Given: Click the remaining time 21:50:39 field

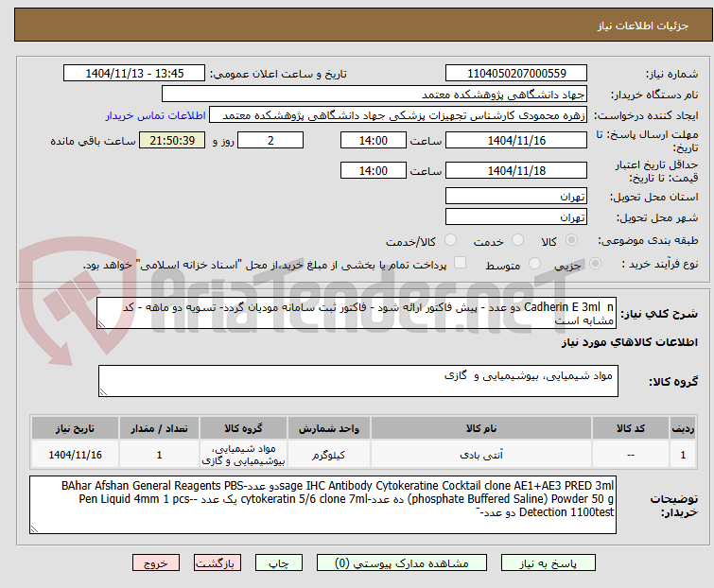Looking at the screenshot, I should 172,140.
